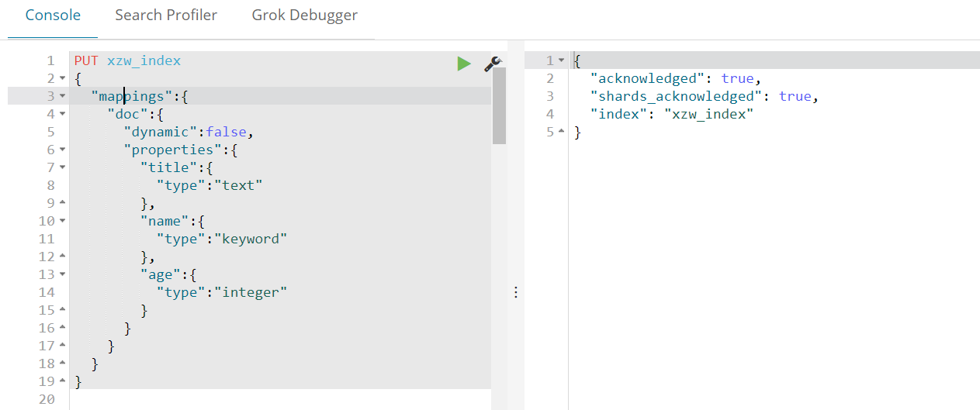Viewport: 980px width, 410px height.
Task: Click line number 3 in response gutter
Action: (550, 96)
